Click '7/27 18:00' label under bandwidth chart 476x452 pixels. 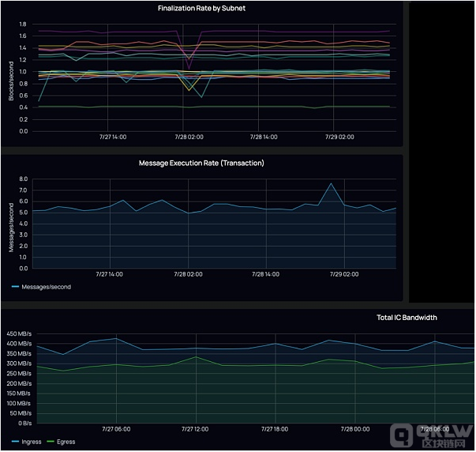[275, 429]
